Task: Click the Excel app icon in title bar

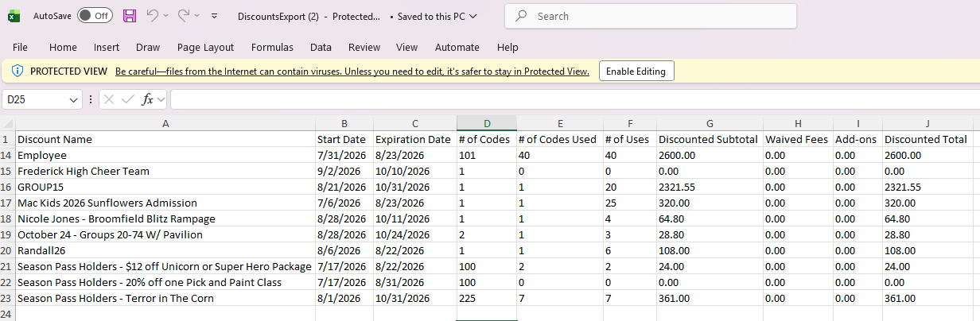Action: point(14,16)
